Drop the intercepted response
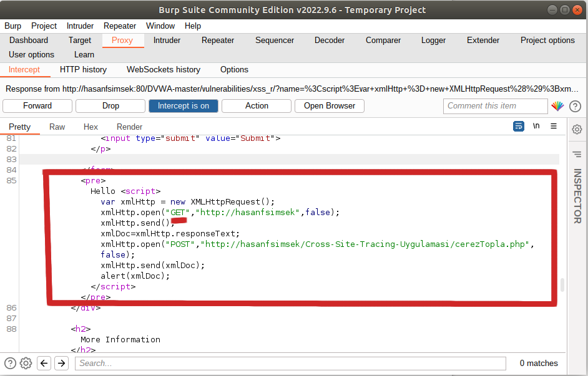This screenshot has width=588, height=376. [x=110, y=106]
